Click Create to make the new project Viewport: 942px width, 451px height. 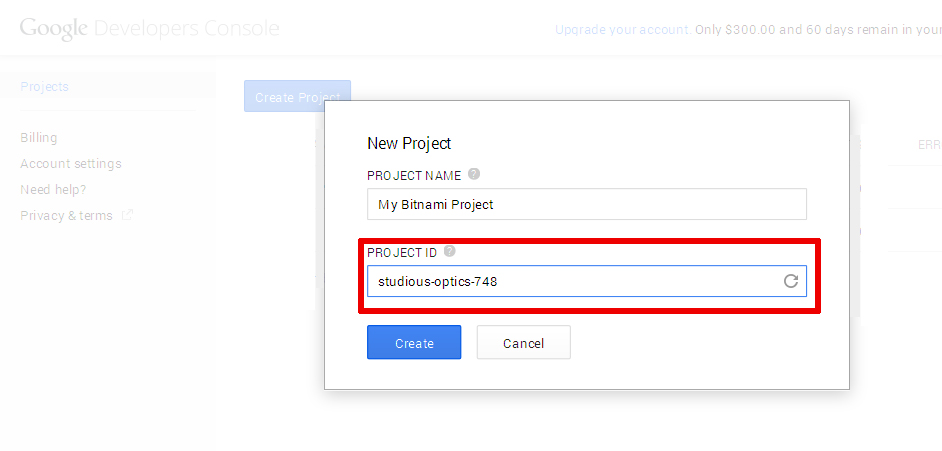point(414,342)
